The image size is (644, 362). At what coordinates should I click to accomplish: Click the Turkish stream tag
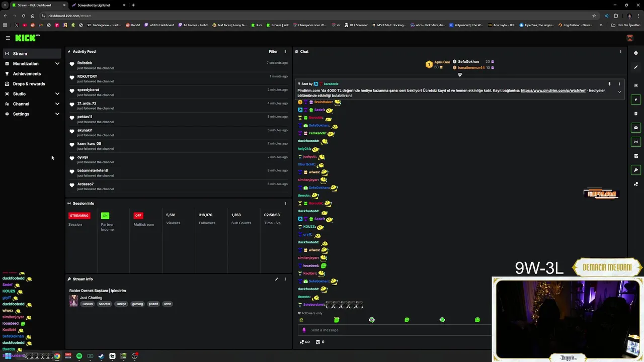88,304
